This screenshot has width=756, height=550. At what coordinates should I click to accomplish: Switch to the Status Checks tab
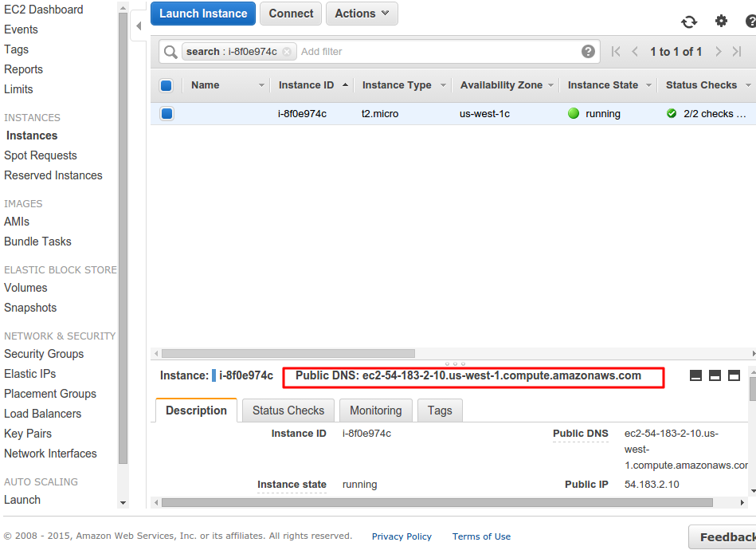pos(288,410)
